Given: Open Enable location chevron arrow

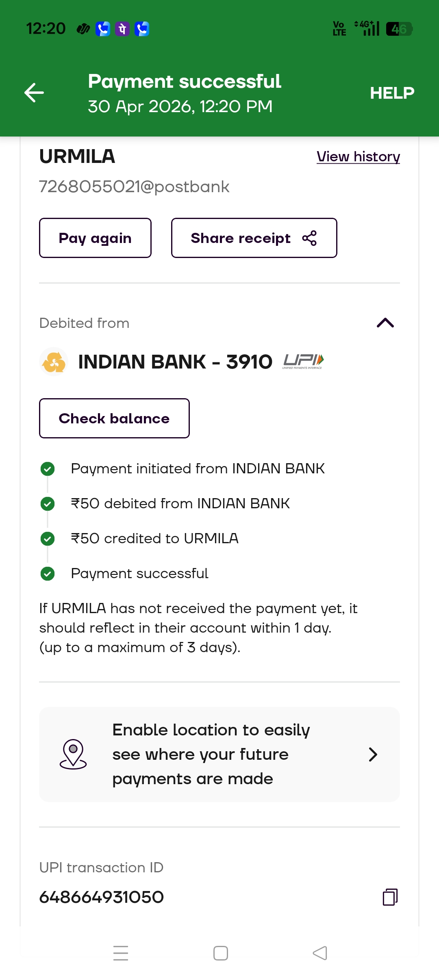Looking at the screenshot, I should click(373, 755).
